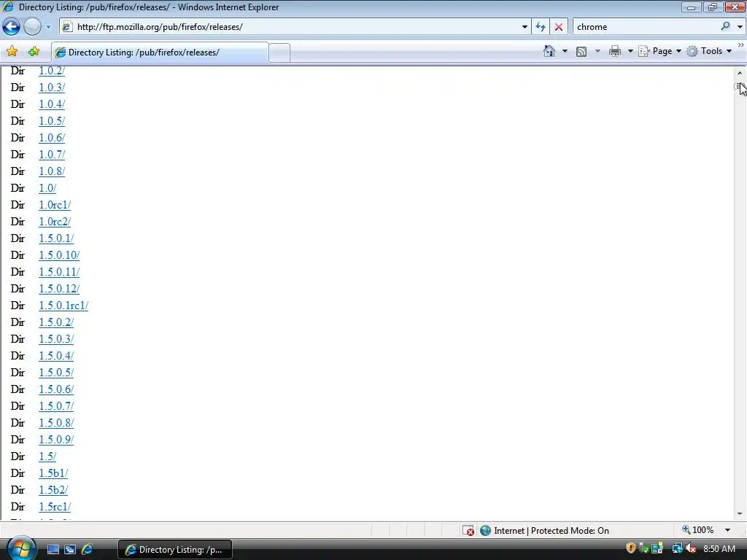Open the Recent Pages dropdown arrow
The width and height of the screenshot is (747, 560).
48,27
